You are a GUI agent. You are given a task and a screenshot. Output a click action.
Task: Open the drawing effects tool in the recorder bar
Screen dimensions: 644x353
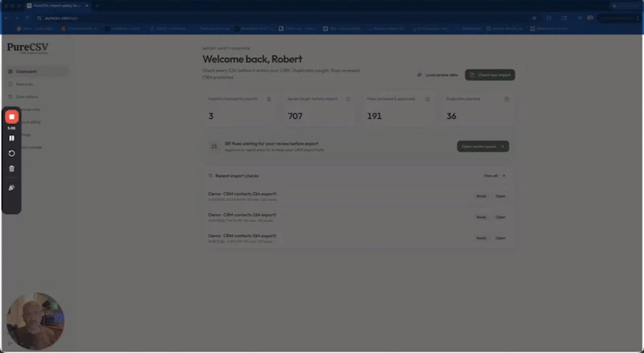(11, 187)
